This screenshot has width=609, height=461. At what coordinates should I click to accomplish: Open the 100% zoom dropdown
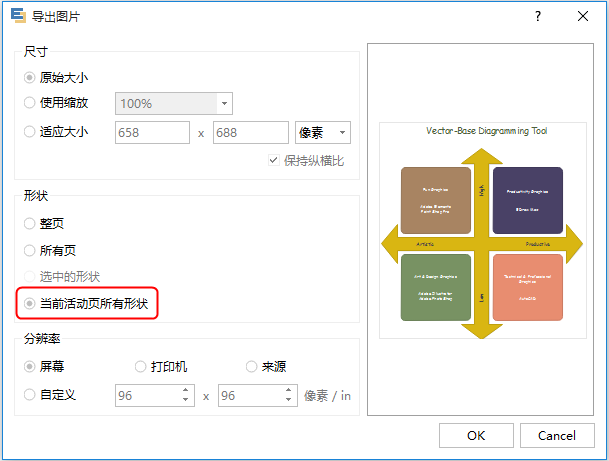224,103
